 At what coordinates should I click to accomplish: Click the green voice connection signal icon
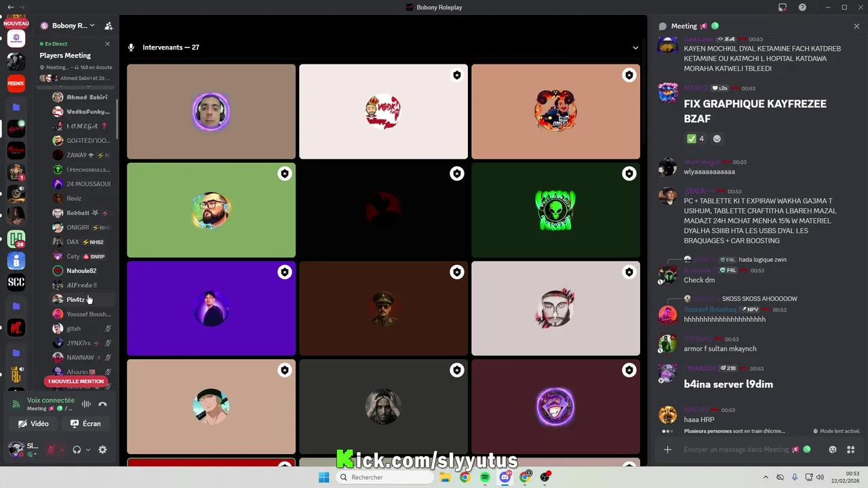coord(16,404)
